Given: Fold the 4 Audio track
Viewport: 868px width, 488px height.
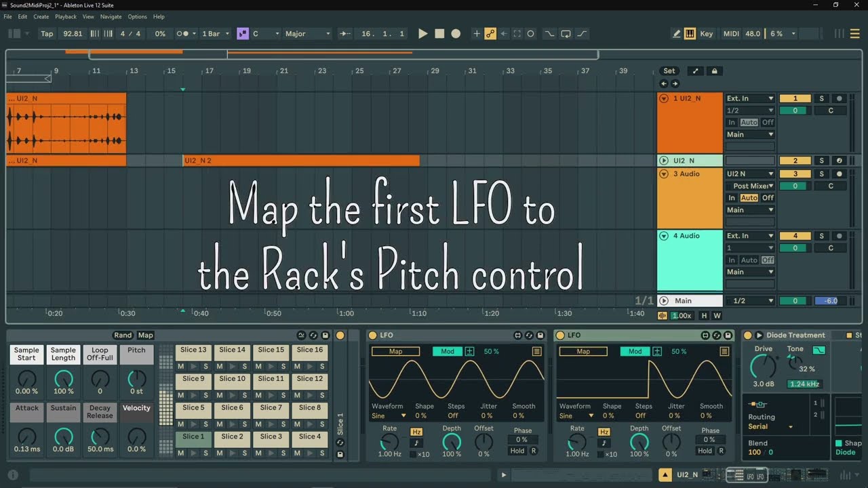Looking at the screenshot, I should coord(664,236).
